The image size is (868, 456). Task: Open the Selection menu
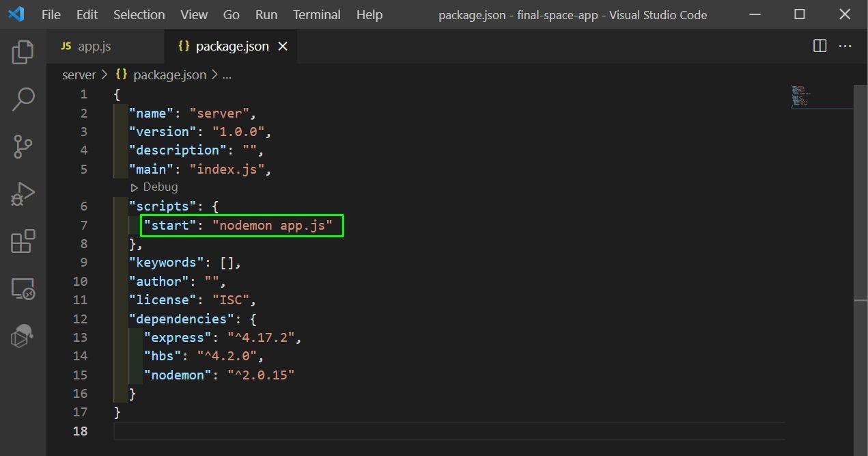click(139, 14)
